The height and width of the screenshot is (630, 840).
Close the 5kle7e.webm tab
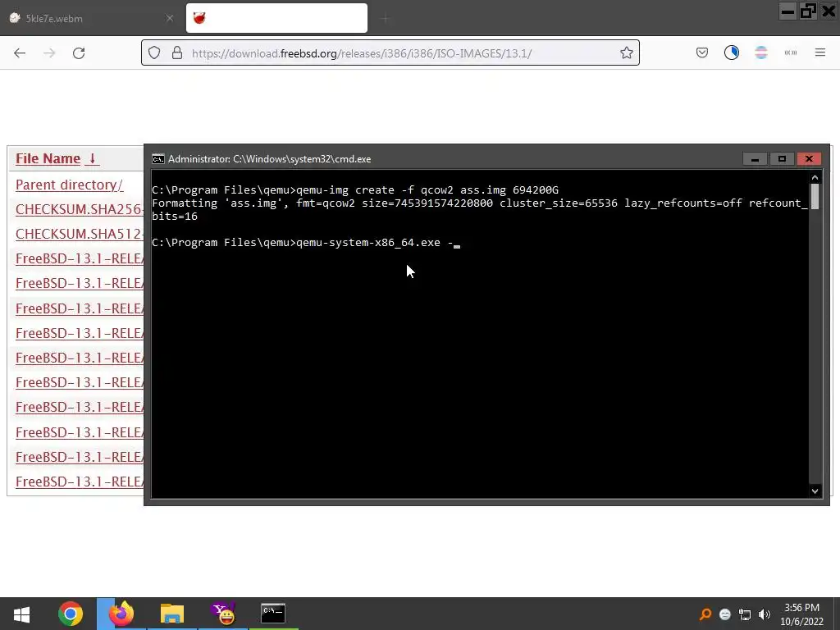coord(169,18)
